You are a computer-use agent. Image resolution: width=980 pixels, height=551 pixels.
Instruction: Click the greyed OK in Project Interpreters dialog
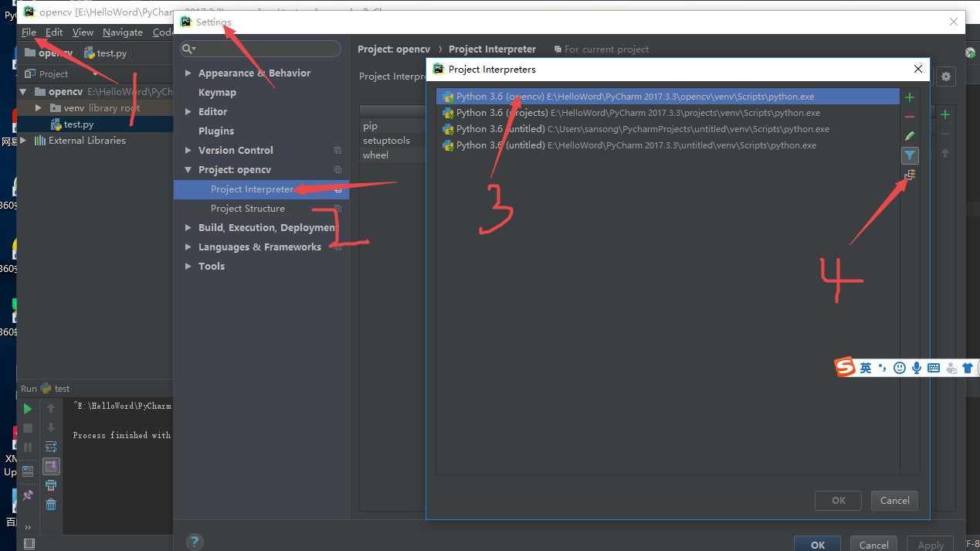click(839, 501)
